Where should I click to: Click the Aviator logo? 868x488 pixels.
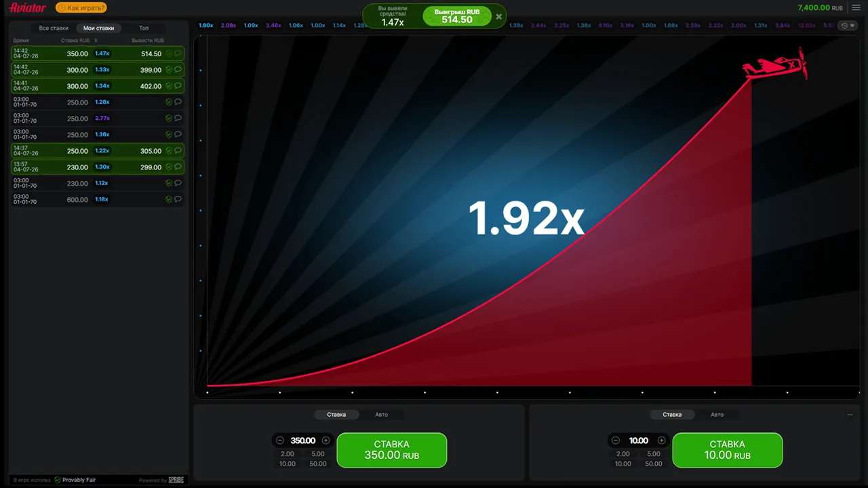[x=28, y=8]
